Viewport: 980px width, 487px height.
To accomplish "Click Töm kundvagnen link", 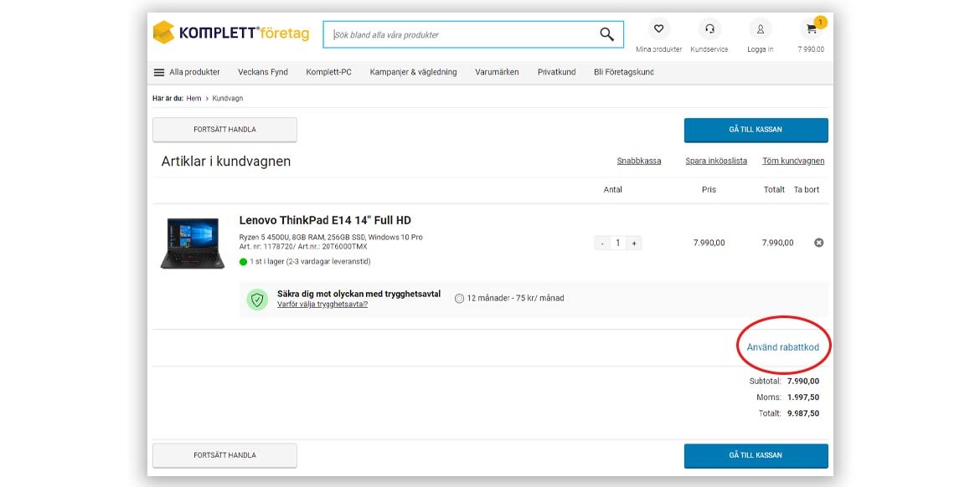I will click(792, 161).
